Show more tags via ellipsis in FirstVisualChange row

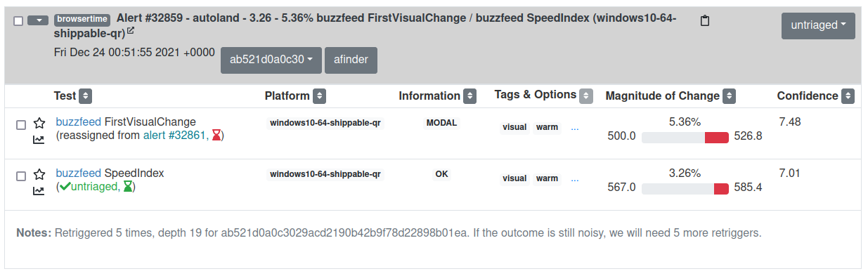tap(575, 127)
